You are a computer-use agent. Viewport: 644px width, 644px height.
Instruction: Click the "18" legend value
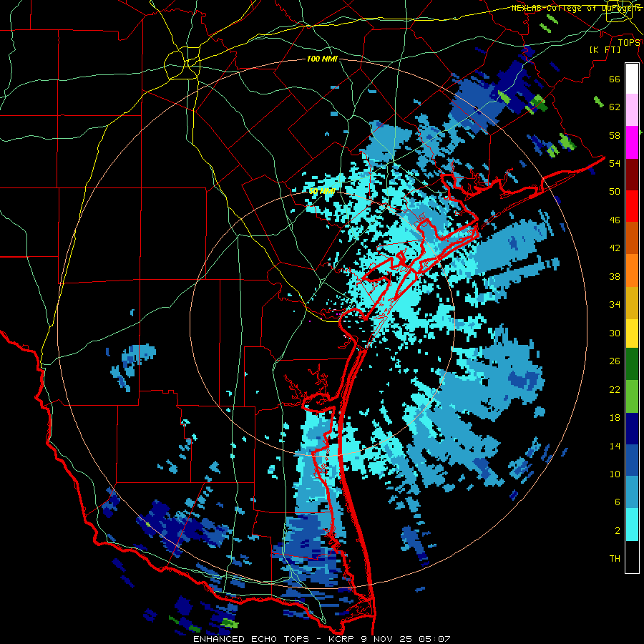615,418
